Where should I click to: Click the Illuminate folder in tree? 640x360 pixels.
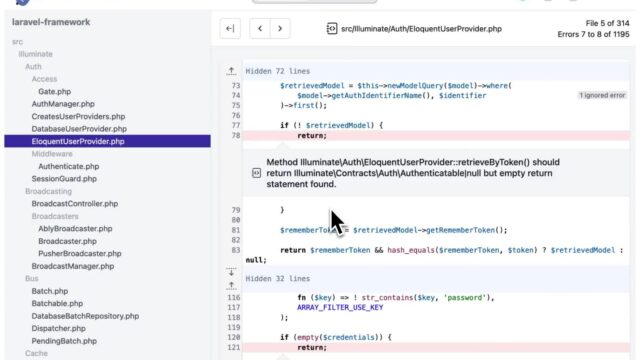pos(36,54)
